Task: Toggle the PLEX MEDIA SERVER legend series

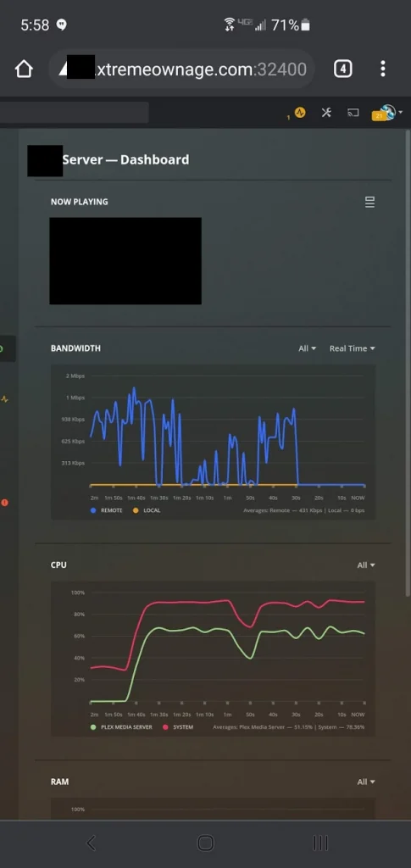Action: click(120, 726)
